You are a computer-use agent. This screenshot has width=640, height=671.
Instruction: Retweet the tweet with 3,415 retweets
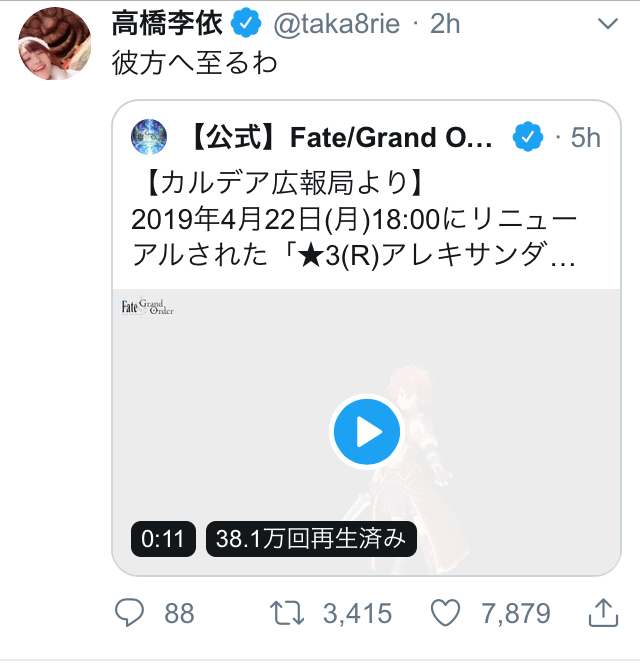click(x=289, y=612)
